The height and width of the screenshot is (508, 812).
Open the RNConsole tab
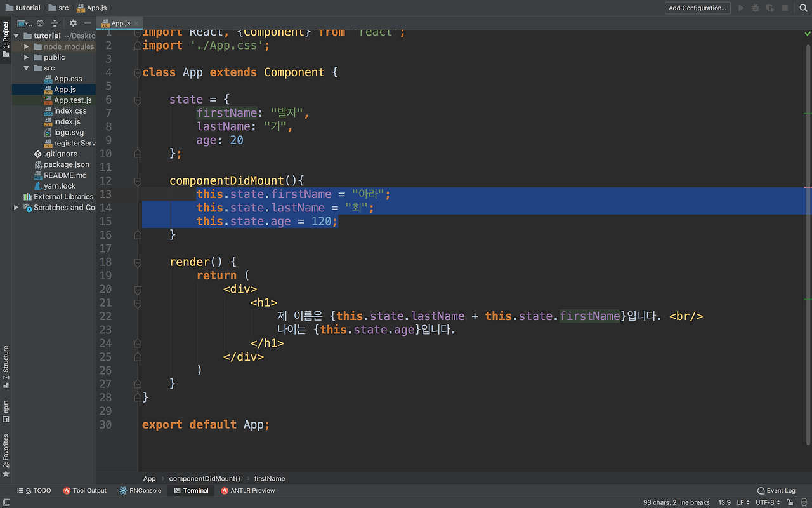[140, 490]
